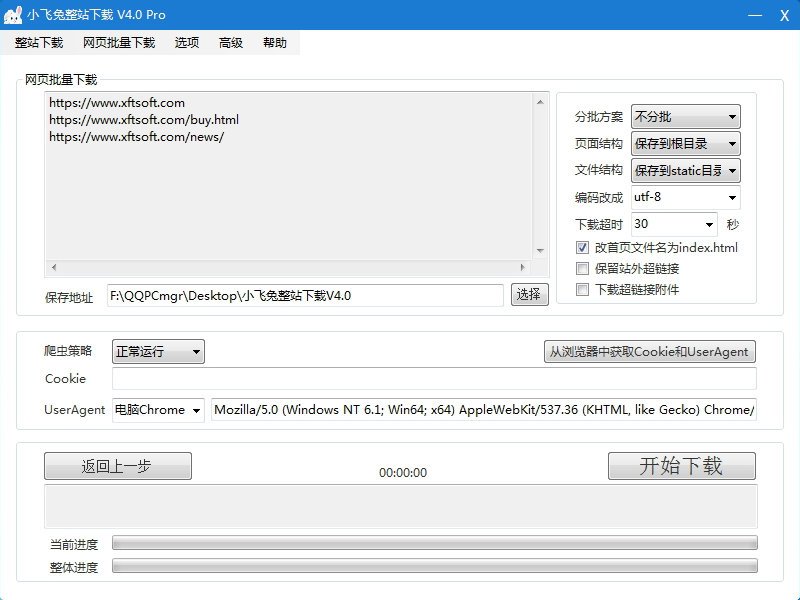
Task: Toggle the 改首页文件名为index.html checkbox
Action: click(583, 248)
